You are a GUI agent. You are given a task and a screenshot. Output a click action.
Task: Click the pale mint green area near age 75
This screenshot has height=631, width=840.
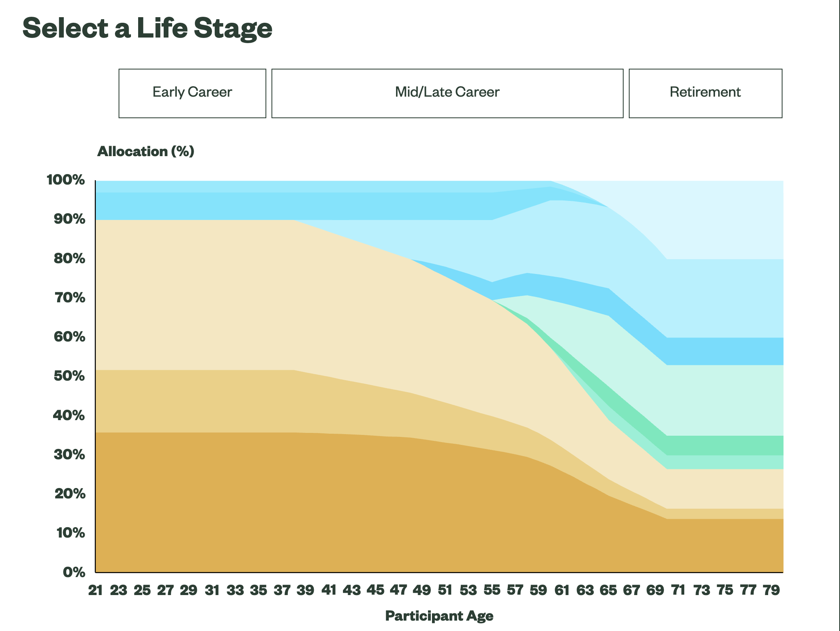725,399
